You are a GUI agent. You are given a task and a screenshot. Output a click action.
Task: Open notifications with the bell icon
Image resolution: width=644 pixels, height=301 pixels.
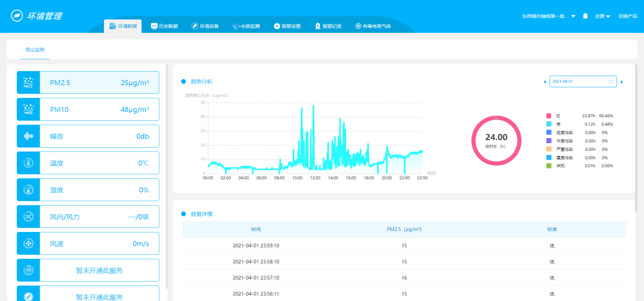tap(585, 16)
